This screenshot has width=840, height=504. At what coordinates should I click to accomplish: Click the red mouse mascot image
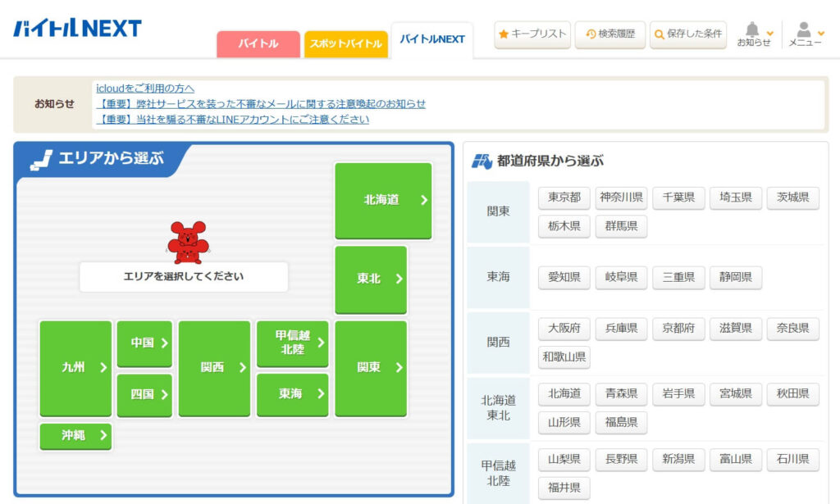coord(187,243)
